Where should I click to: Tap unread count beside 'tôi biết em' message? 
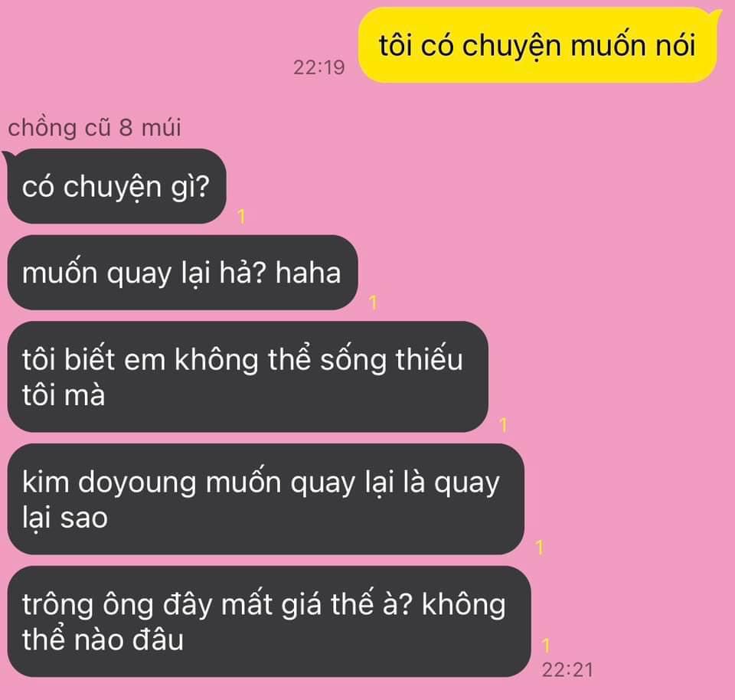[x=504, y=425]
